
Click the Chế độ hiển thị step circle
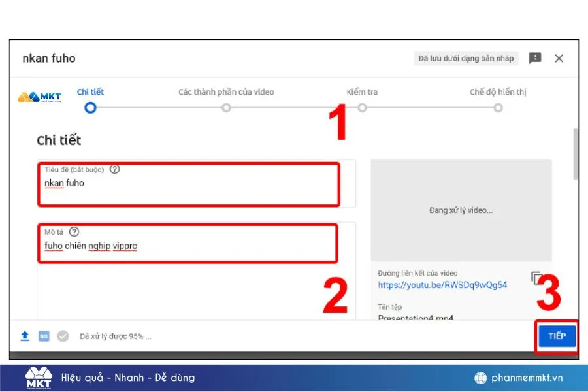click(498, 107)
